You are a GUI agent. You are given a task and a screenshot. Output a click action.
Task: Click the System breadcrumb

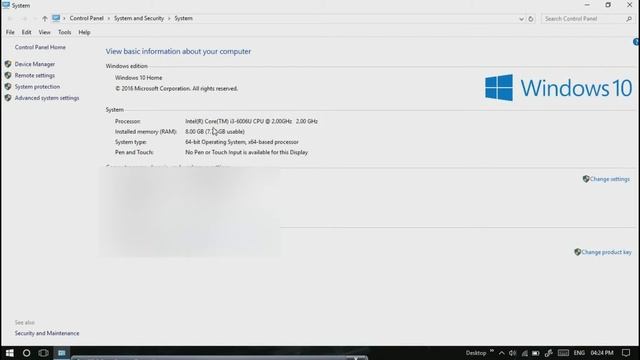pos(183,18)
